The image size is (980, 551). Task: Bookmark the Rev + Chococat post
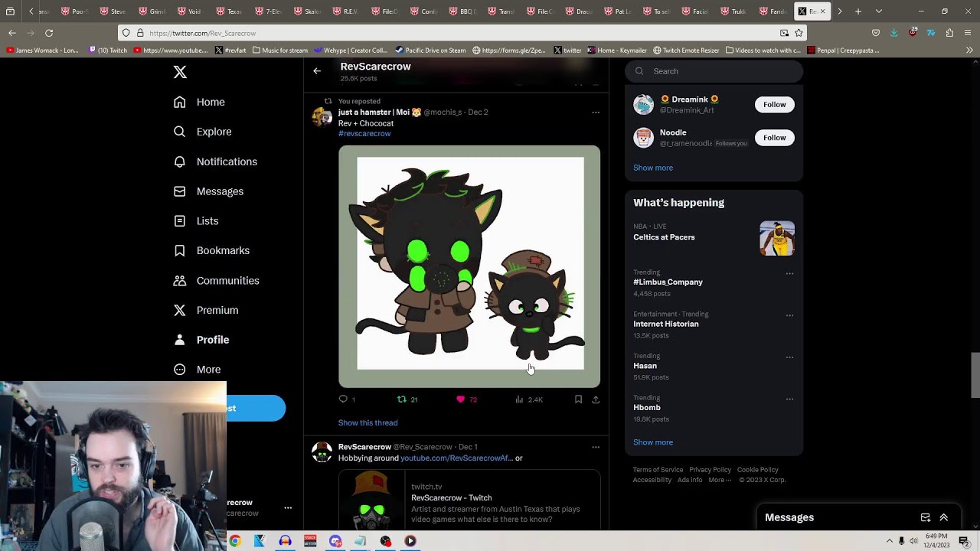tap(578, 399)
